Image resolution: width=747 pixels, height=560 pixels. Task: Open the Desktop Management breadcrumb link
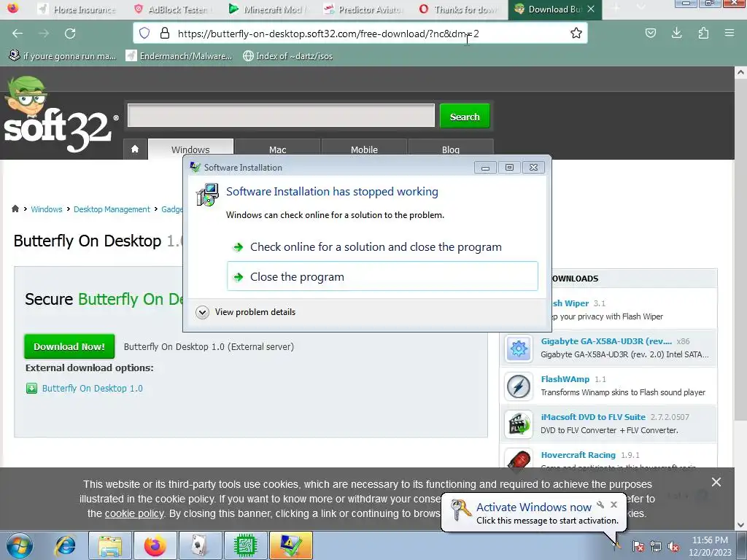coord(112,209)
